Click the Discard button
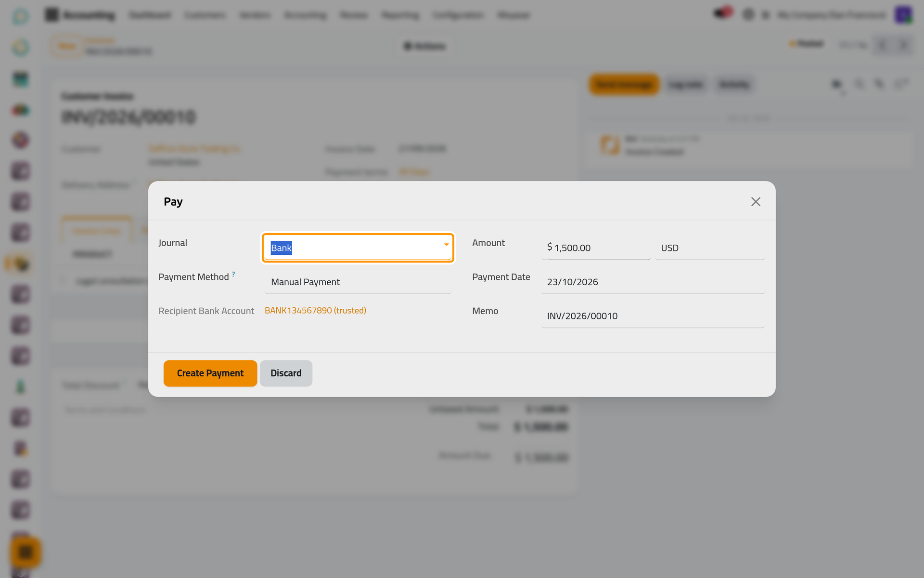Screen dimensions: 924x578 point(286,373)
